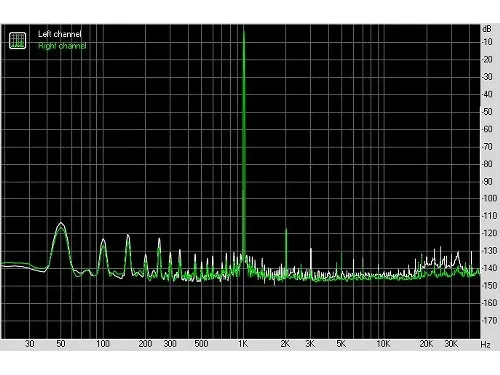This screenshot has height=375, width=500.
Task: Click the 2K frequency axis label
Action: click(x=285, y=344)
